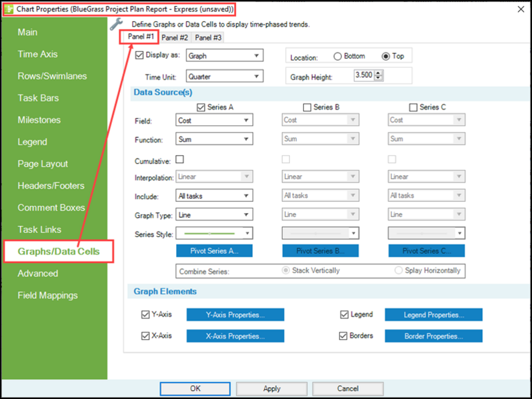The height and width of the screenshot is (399, 532).
Task: Open the Milestones section
Action: (x=39, y=120)
